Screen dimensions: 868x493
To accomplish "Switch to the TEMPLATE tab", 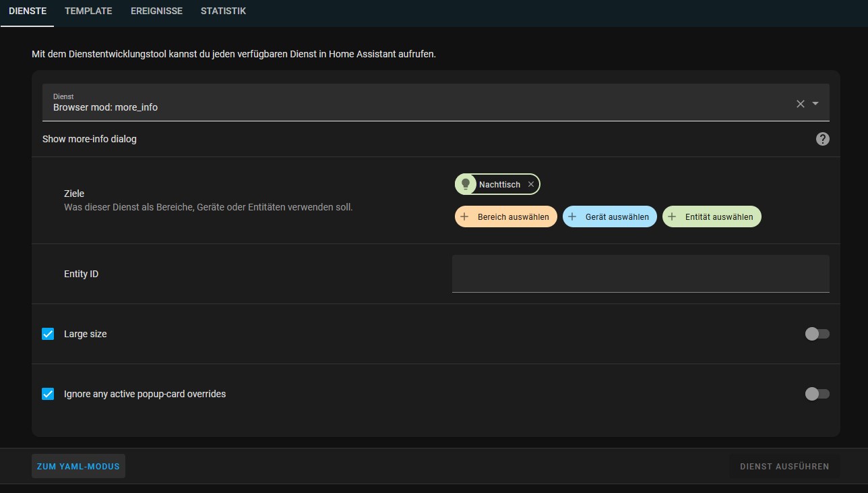I will click(x=88, y=11).
